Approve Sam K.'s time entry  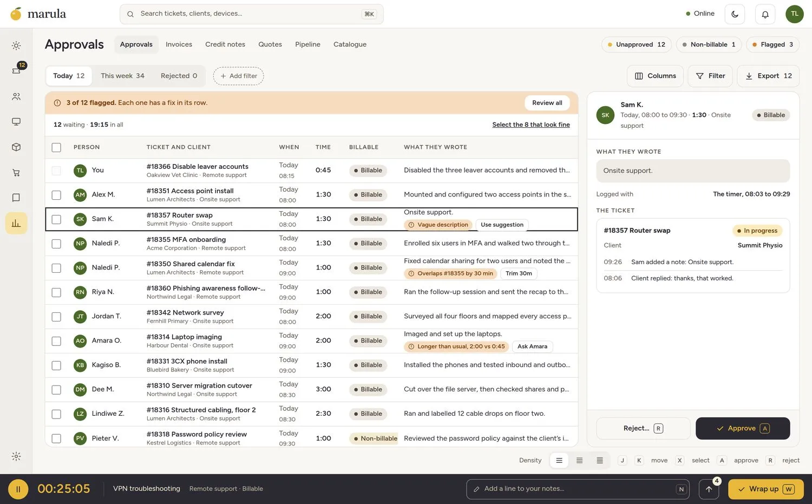743,428
